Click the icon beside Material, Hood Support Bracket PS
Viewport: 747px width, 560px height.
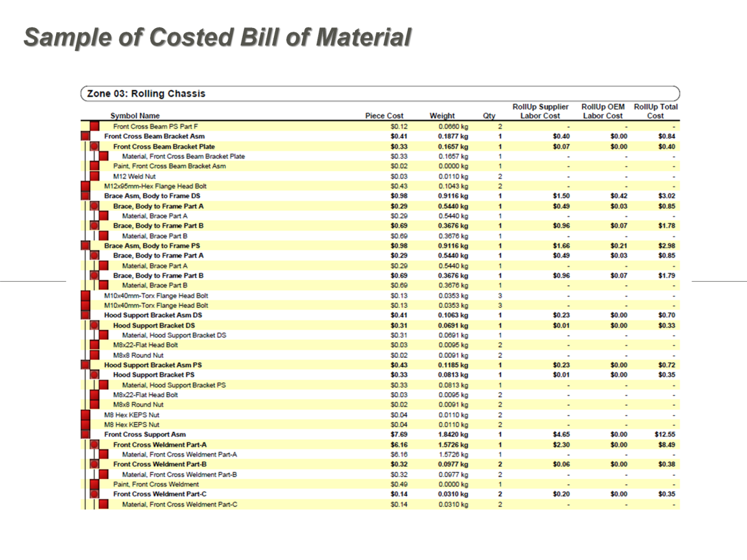pyautogui.click(x=103, y=385)
